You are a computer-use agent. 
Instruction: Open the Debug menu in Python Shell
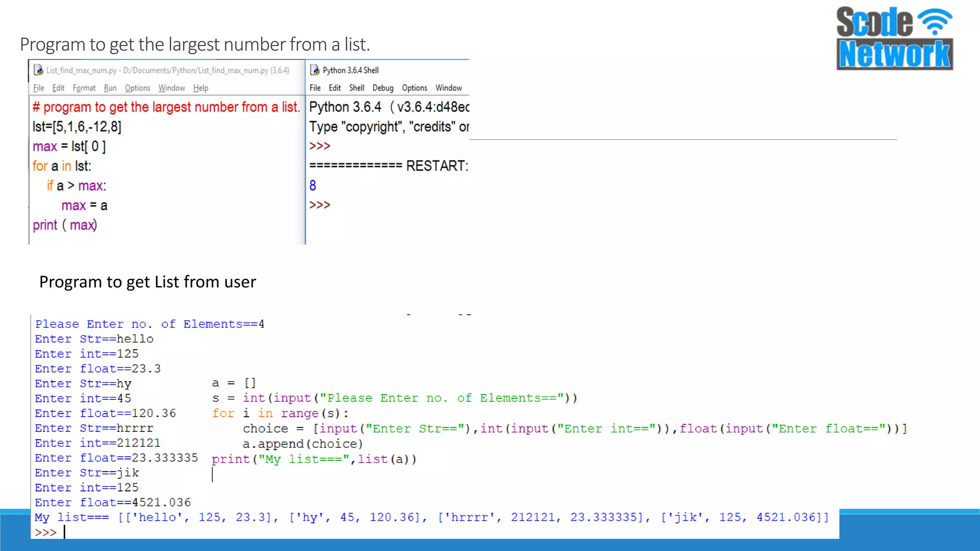point(383,88)
